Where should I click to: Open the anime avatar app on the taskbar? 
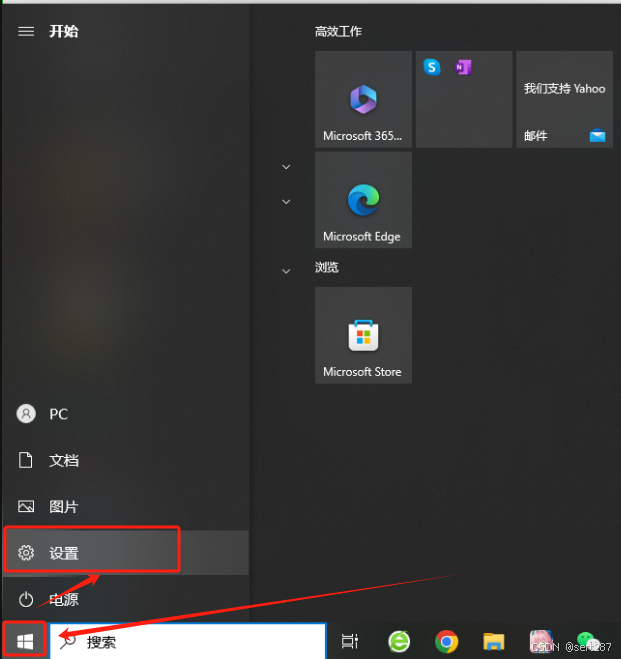coord(541,641)
